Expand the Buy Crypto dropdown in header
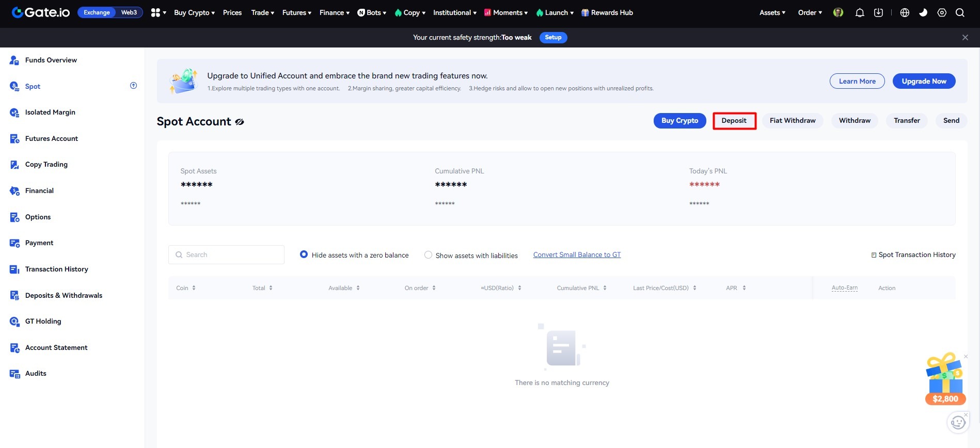The height and width of the screenshot is (448, 980). (194, 12)
